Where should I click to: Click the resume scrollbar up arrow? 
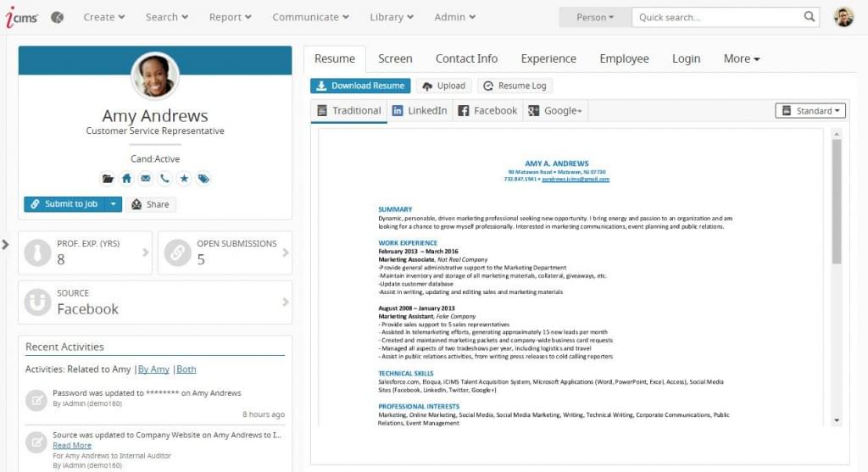[837, 134]
